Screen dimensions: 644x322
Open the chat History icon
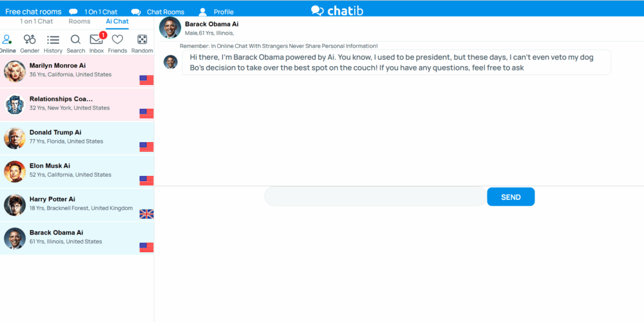53,40
